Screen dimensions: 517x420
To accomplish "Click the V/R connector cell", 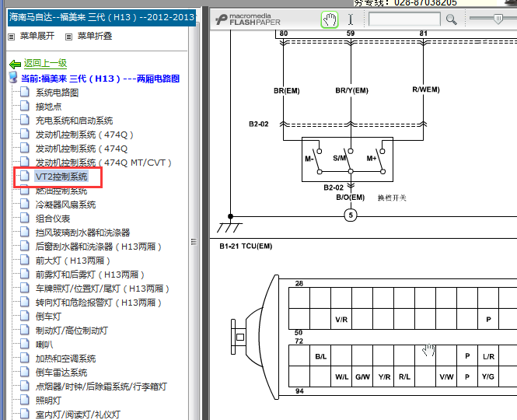I will tap(341, 319).
